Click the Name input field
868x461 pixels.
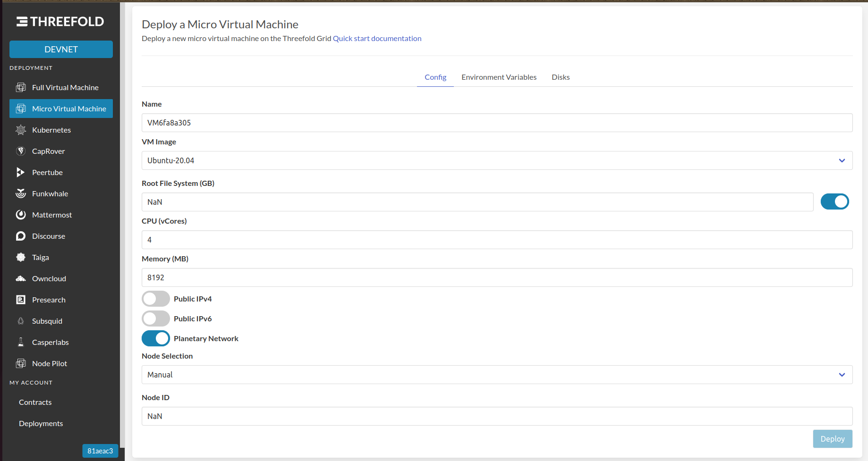[497, 123]
